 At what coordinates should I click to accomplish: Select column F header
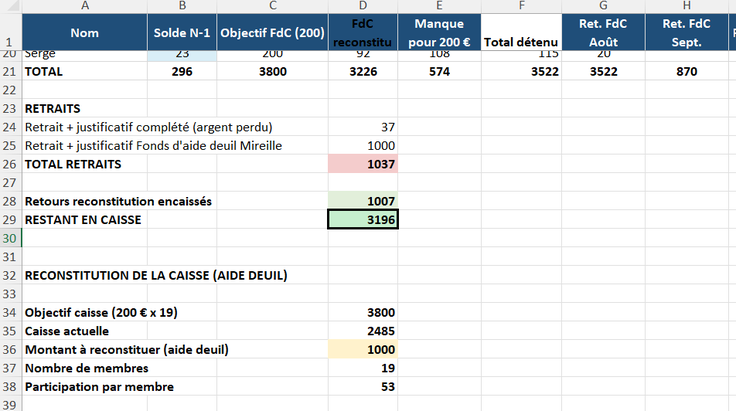[x=521, y=6]
